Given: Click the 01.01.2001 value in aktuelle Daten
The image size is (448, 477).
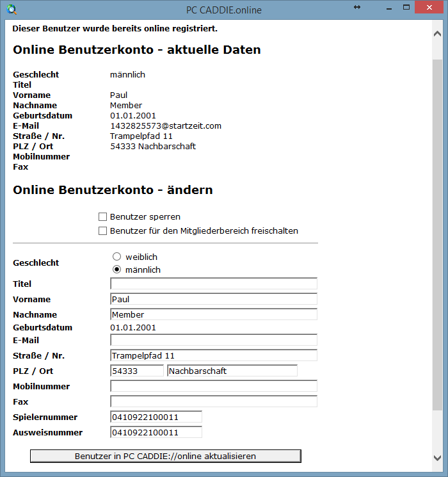Looking at the screenshot, I should [133, 116].
